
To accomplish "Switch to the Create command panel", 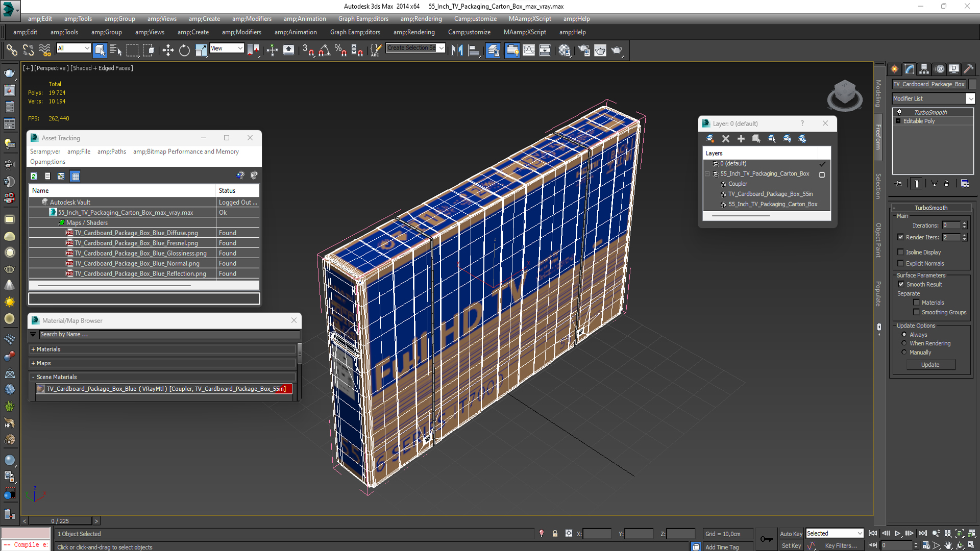I will click(895, 69).
